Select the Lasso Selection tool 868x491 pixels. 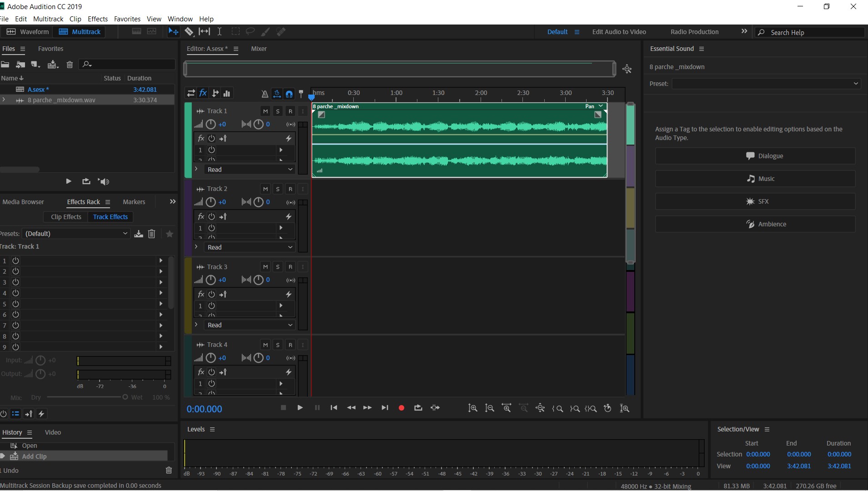click(x=251, y=32)
